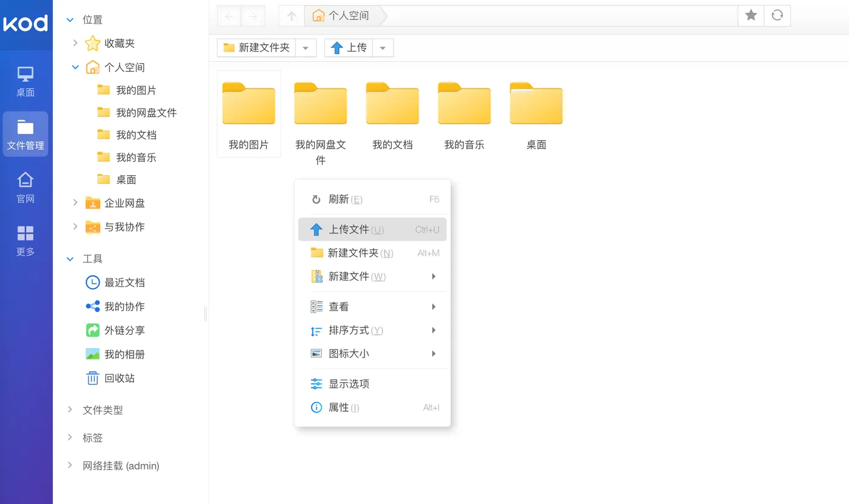Click 属性 info icon in context menu

pos(316,408)
